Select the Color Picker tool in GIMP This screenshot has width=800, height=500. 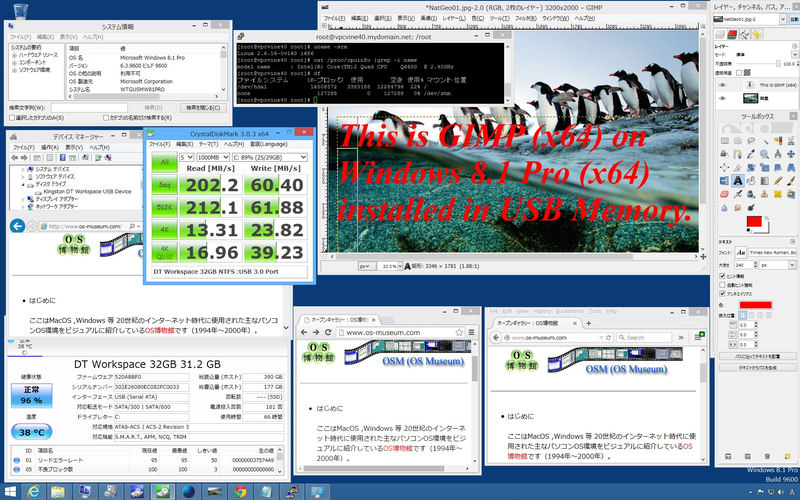[751, 154]
